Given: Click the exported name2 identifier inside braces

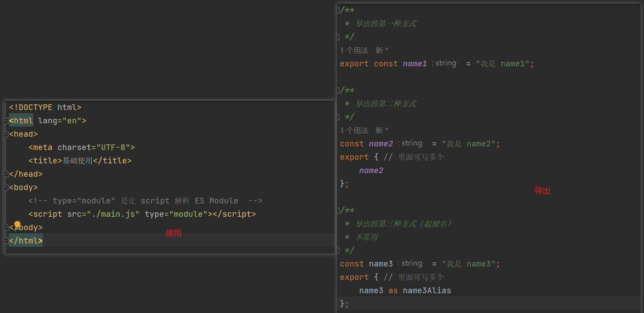Looking at the screenshot, I should 371,170.
